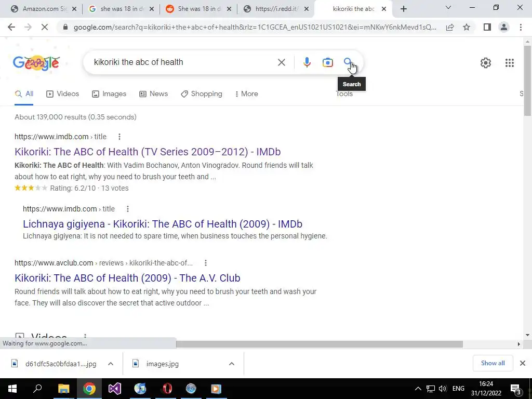
Task: Open notification center
Action: click(516, 389)
